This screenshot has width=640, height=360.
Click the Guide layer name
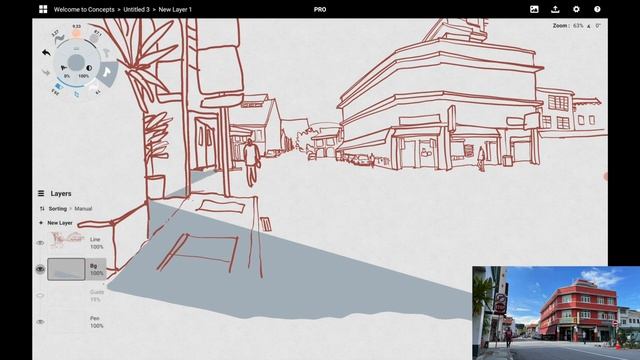pos(97,292)
